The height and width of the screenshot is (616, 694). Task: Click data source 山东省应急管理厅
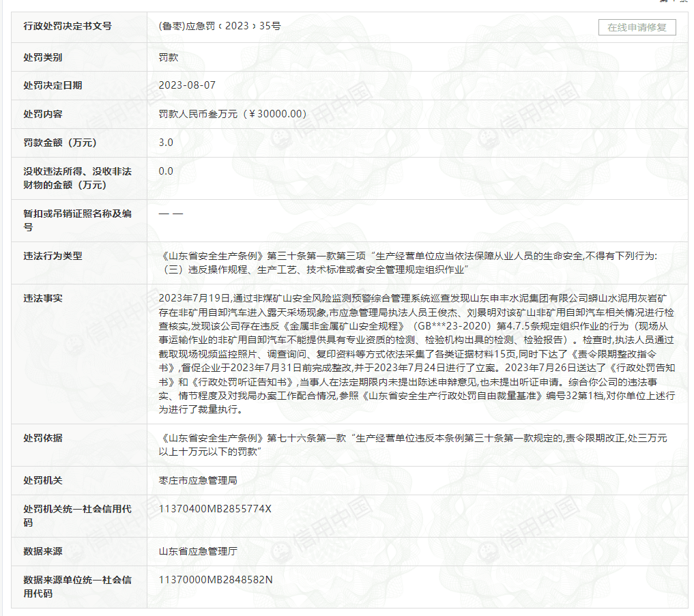197,551
